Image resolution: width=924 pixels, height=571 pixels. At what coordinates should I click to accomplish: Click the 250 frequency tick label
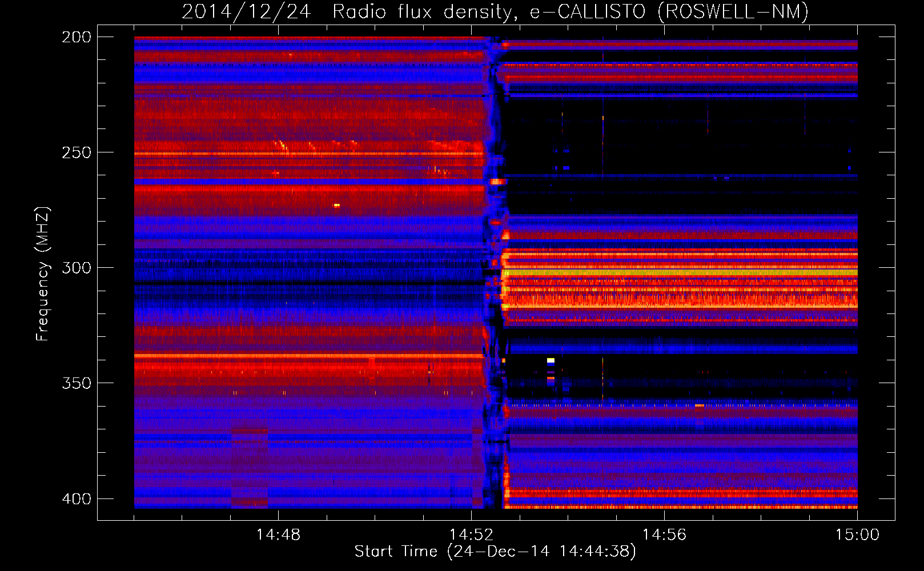(77, 152)
